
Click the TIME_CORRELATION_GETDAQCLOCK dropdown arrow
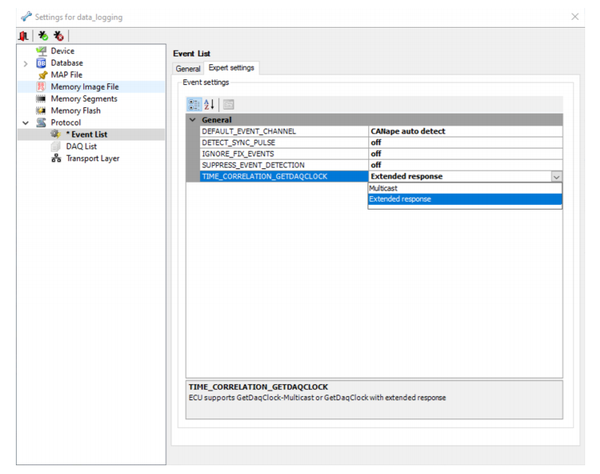(x=556, y=176)
